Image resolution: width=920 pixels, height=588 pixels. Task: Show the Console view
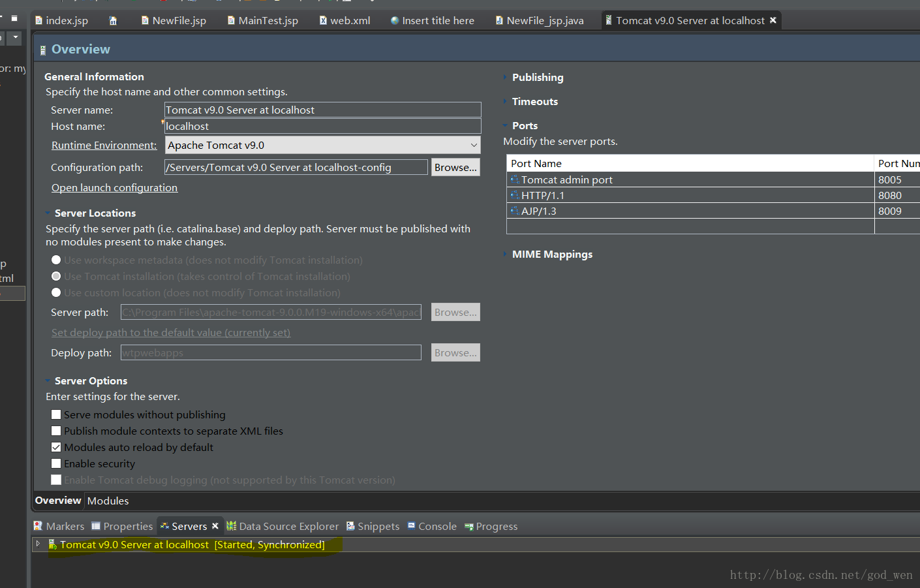coord(431,527)
